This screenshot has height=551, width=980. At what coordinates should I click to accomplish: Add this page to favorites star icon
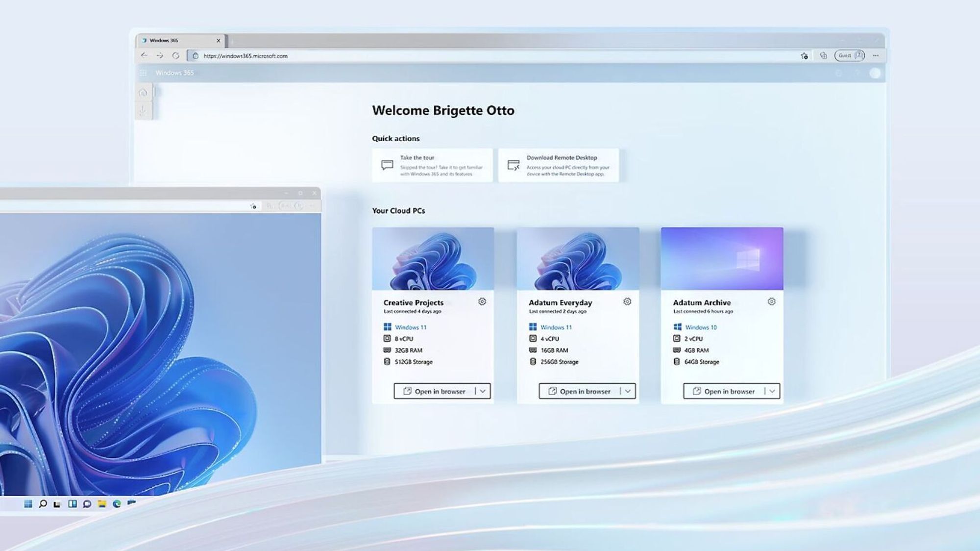click(x=804, y=56)
